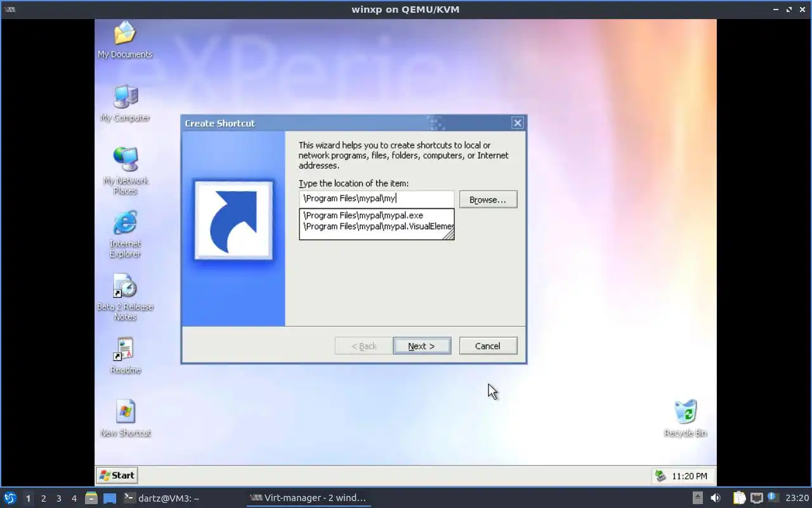Viewport: 812px width, 508px height.
Task: Close the Create Shortcut dialog
Action: (518, 123)
